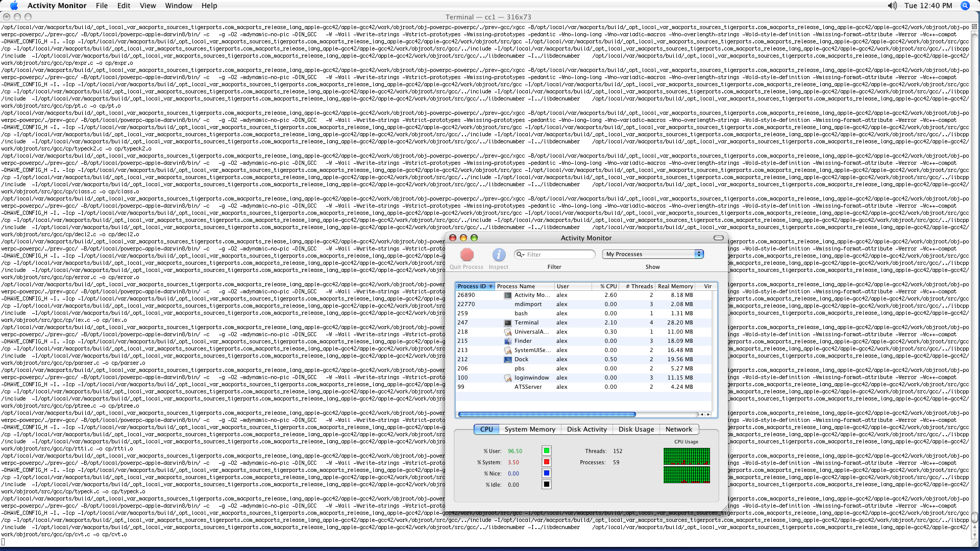The image size is (980, 551).
Task: Click the Finder process icon
Action: click(508, 341)
